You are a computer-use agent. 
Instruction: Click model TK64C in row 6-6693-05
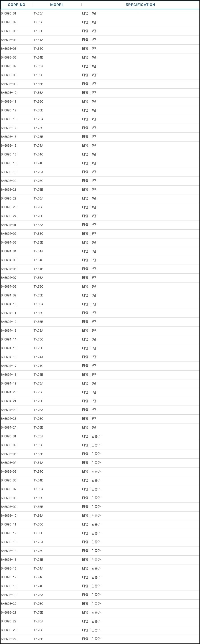pos(38,49)
